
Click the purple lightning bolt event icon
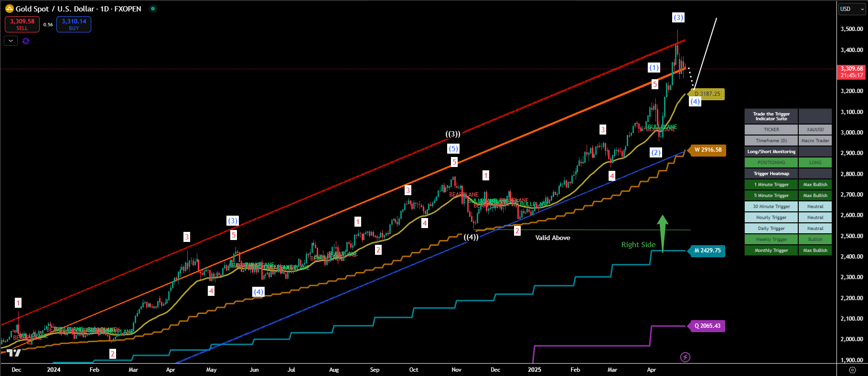tap(685, 357)
